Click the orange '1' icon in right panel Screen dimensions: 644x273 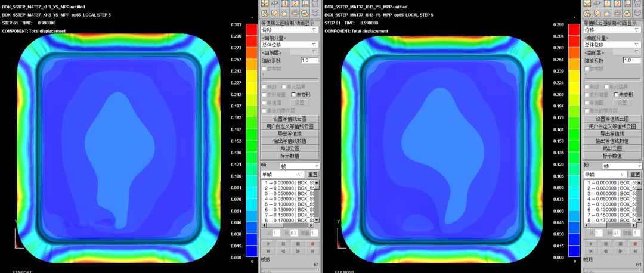coord(606,4)
